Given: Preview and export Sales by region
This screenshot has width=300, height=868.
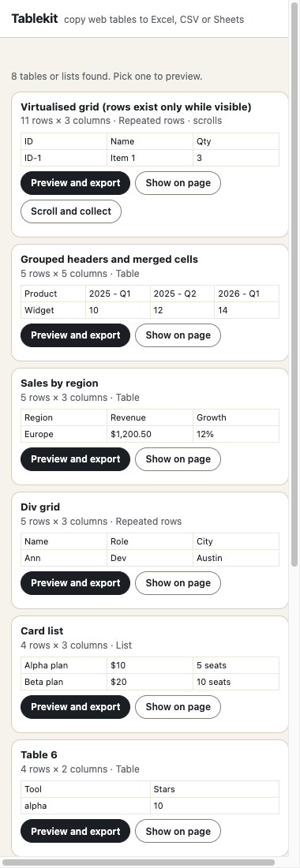Looking at the screenshot, I should tap(75, 459).
